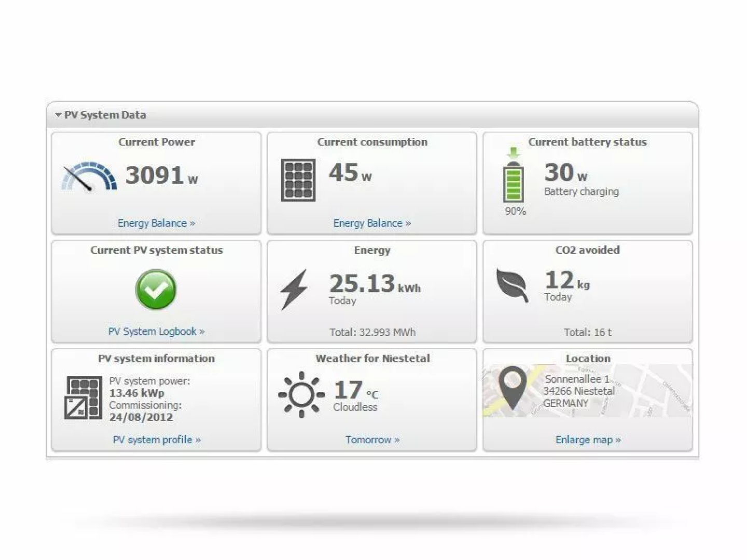Screen dimensions: 747x560
Task: Click the 25.13 kWh energy value
Action: [375, 284]
